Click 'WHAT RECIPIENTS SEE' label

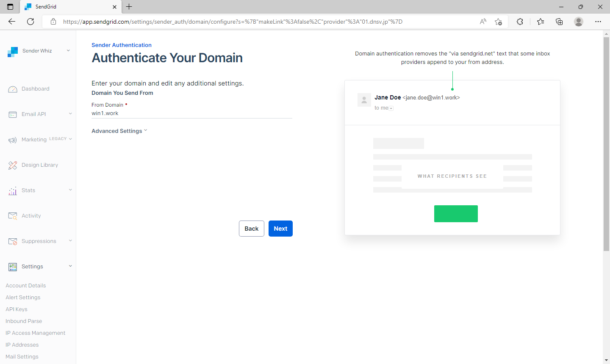coord(452,176)
